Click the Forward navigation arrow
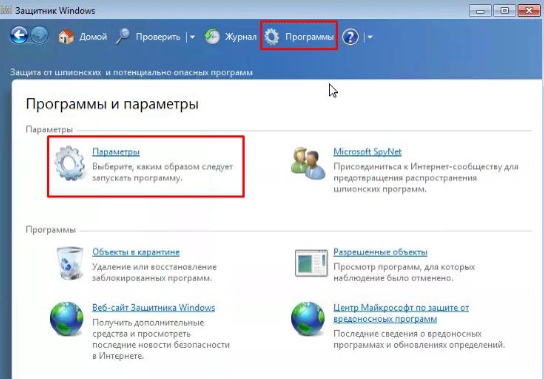 (39, 36)
